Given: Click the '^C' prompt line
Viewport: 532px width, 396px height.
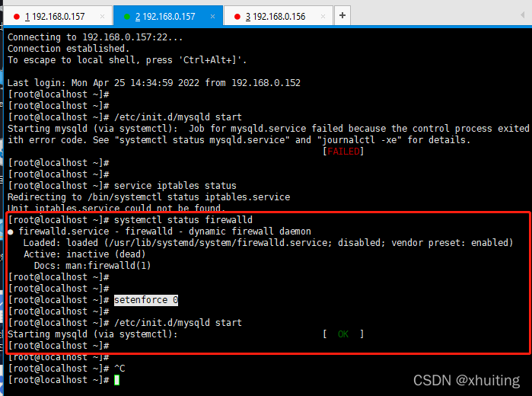Looking at the screenshot, I should 66,369.
